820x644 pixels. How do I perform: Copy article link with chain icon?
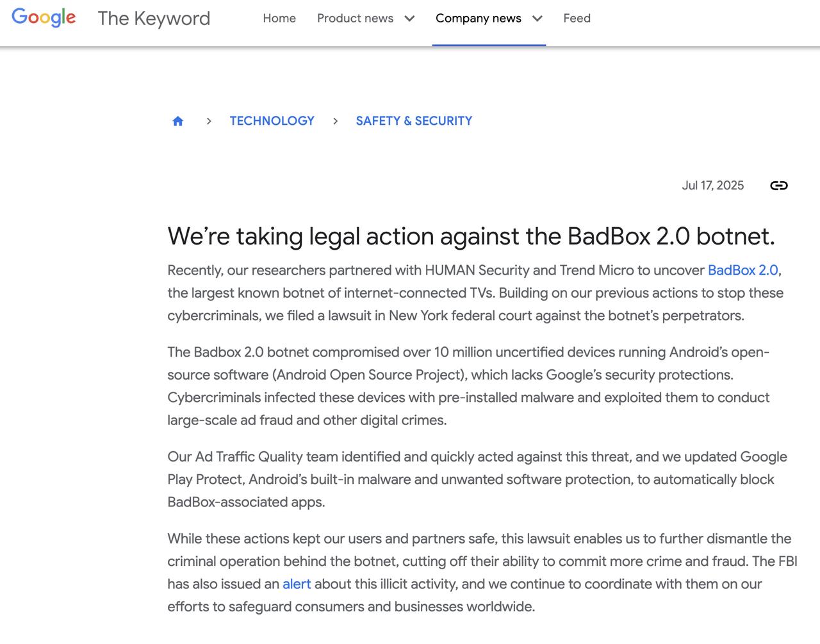(779, 186)
